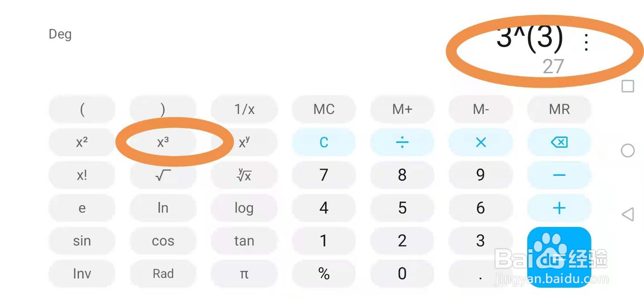Tap the MR memory recall key
The width and height of the screenshot is (644, 301).
point(559,109)
